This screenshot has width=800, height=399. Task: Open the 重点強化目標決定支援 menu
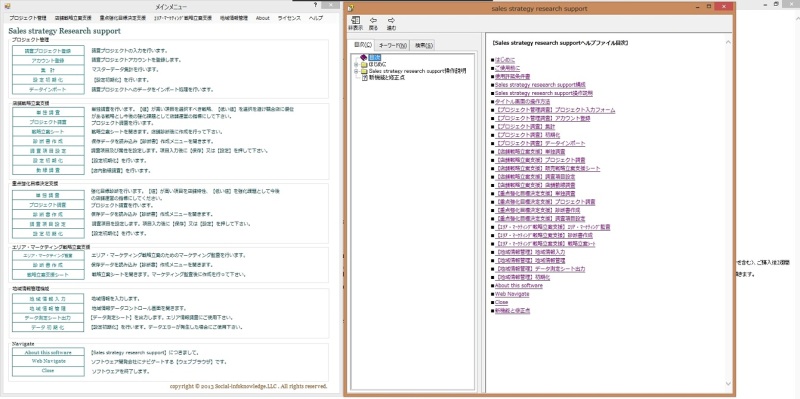pos(123,18)
